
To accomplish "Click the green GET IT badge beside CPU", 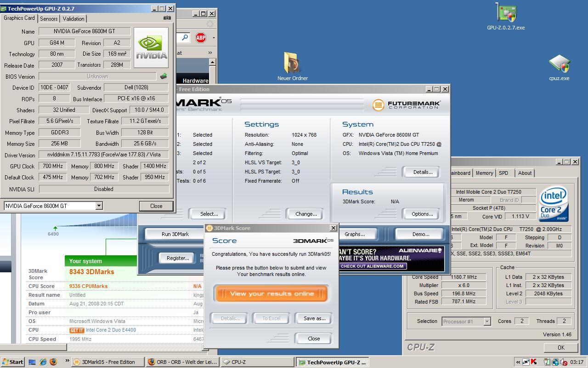I will pyautogui.click(x=77, y=330).
